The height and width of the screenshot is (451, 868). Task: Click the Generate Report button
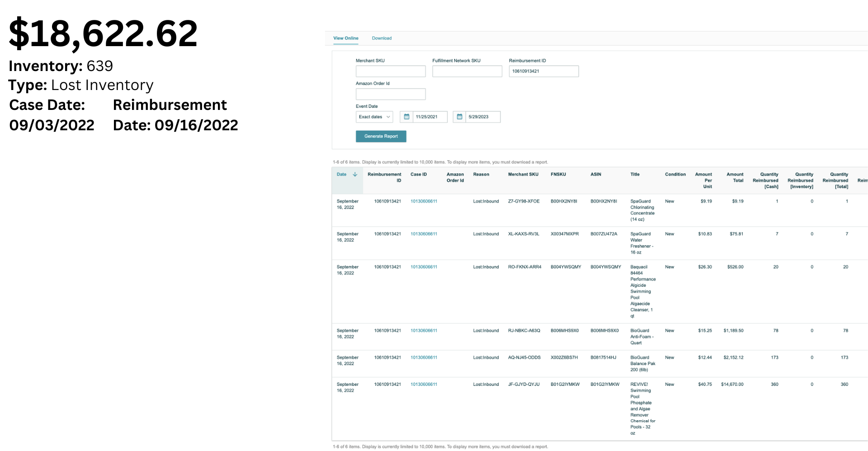(381, 136)
